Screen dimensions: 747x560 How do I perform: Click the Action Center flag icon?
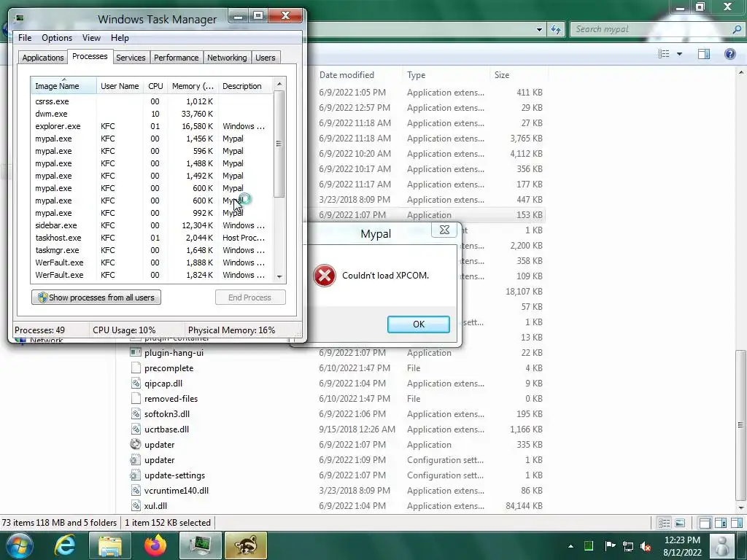click(609, 545)
